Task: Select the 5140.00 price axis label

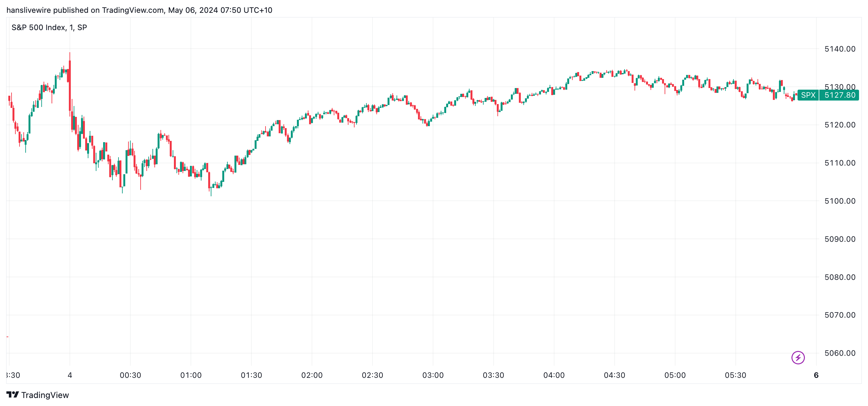Action: [x=840, y=49]
